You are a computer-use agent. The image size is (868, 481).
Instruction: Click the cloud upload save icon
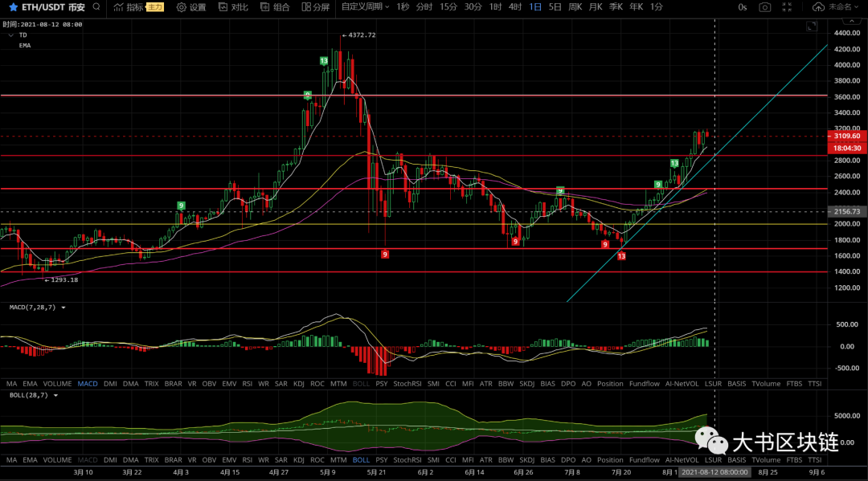(x=818, y=7)
